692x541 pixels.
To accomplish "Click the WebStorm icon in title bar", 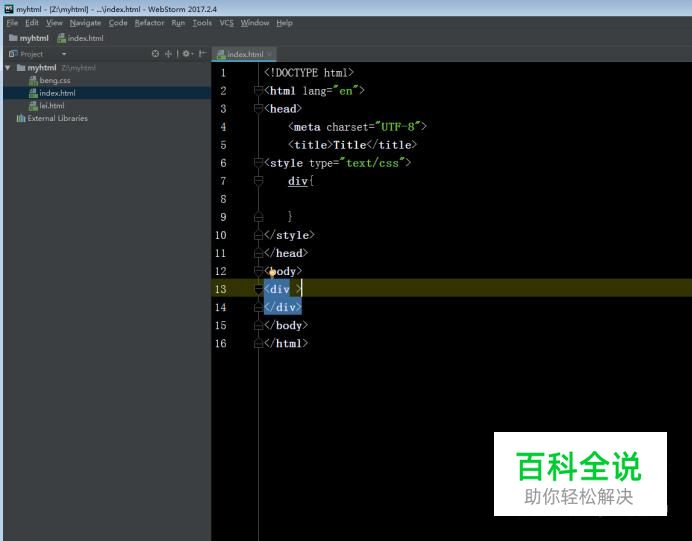I will click(x=9, y=9).
